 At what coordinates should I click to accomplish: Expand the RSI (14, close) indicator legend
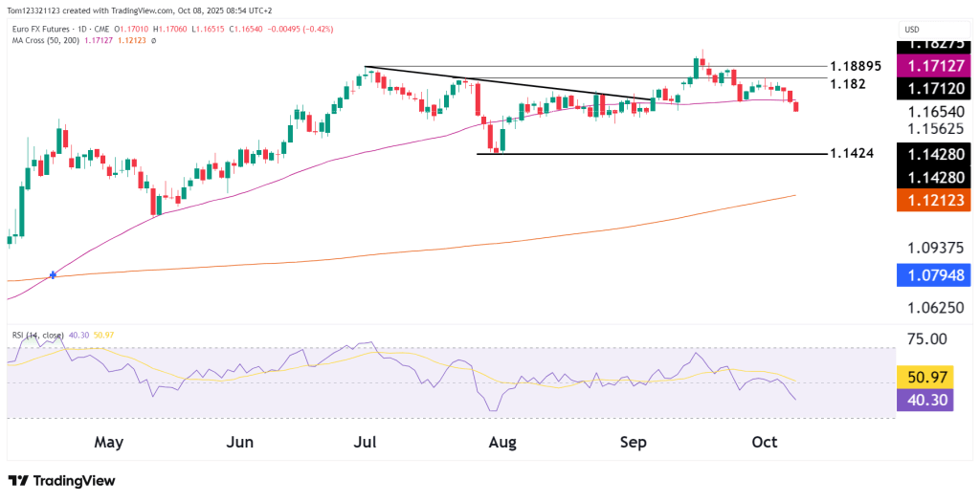[38, 335]
